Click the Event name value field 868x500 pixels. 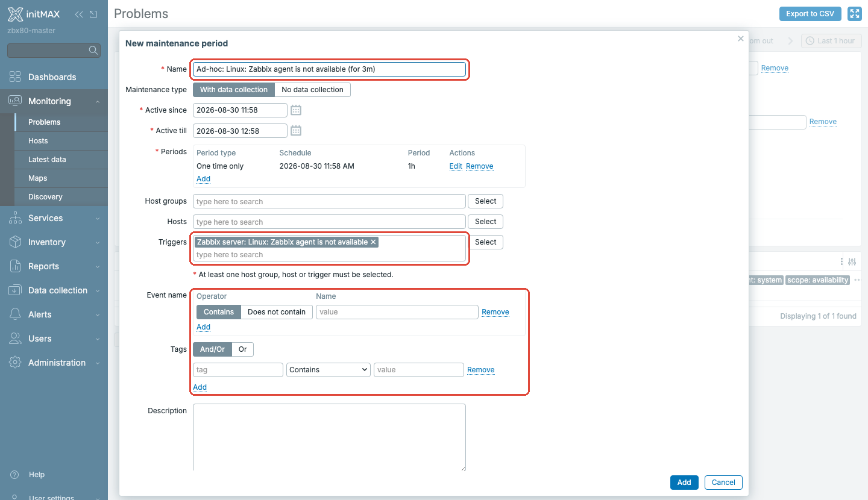397,312
